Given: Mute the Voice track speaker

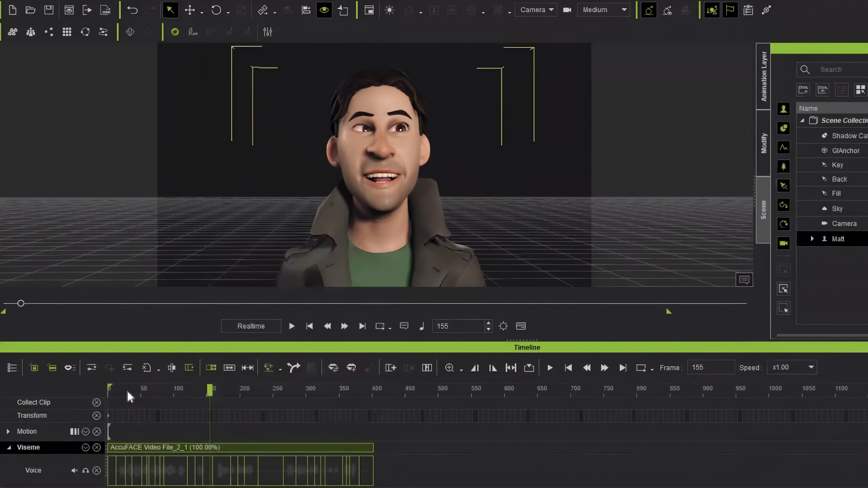Looking at the screenshot, I should pyautogui.click(x=74, y=470).
